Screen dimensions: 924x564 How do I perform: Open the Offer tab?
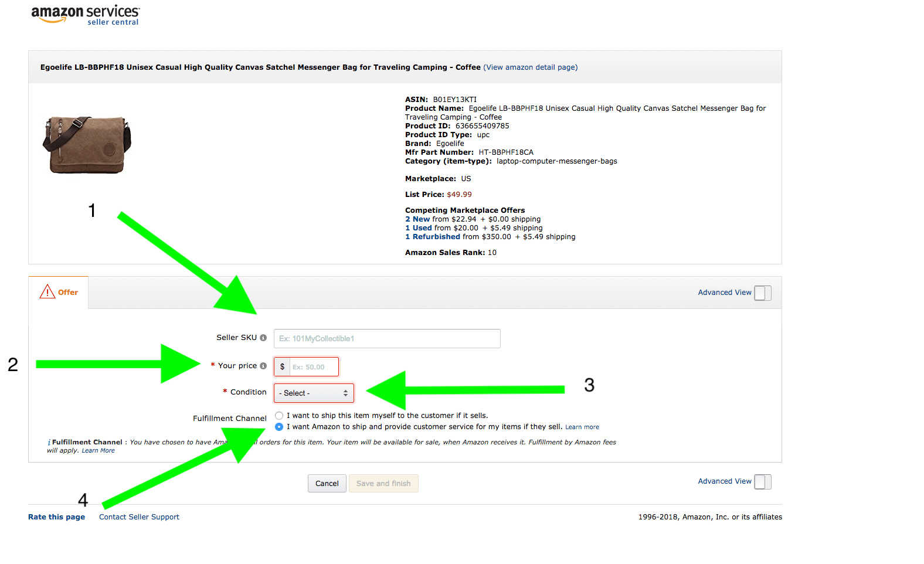tap(59, 292)
